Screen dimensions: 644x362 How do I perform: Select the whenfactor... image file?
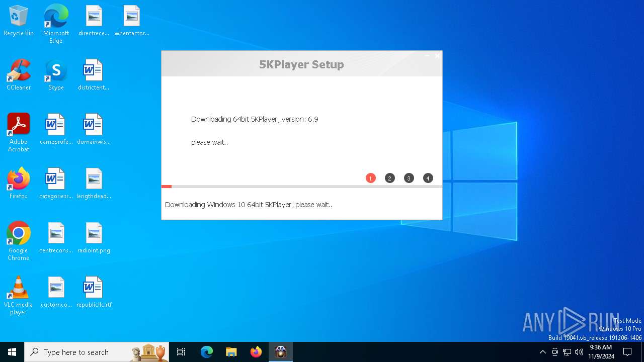132,21
